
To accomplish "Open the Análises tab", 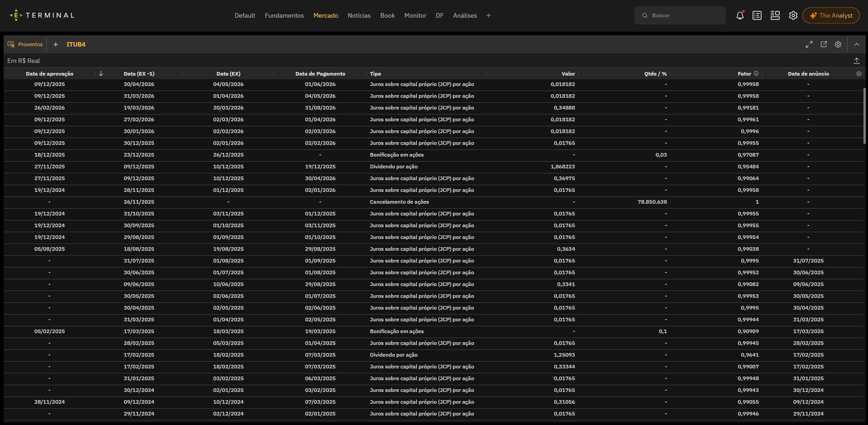I will (x=465, y=15).
